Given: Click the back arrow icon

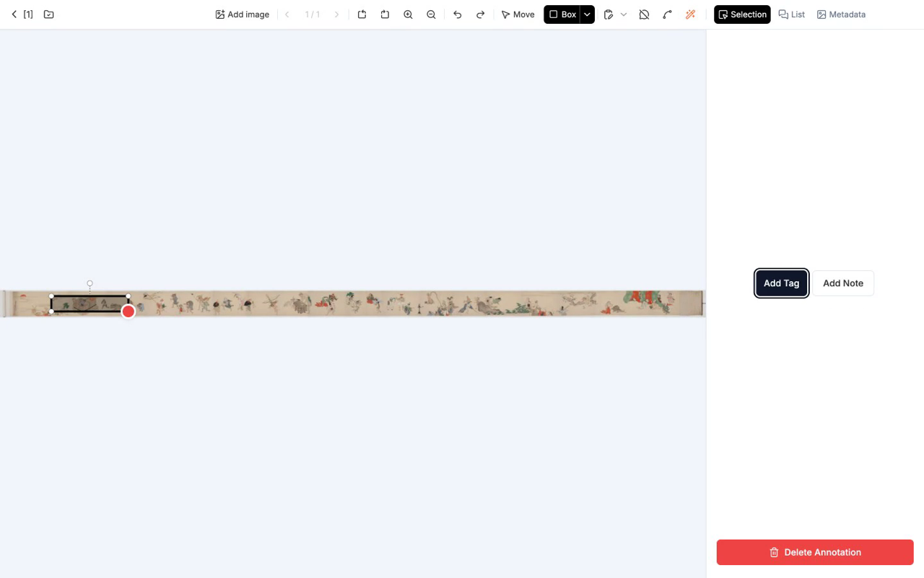Looking at the screenshot, I should tap(14, 14).
